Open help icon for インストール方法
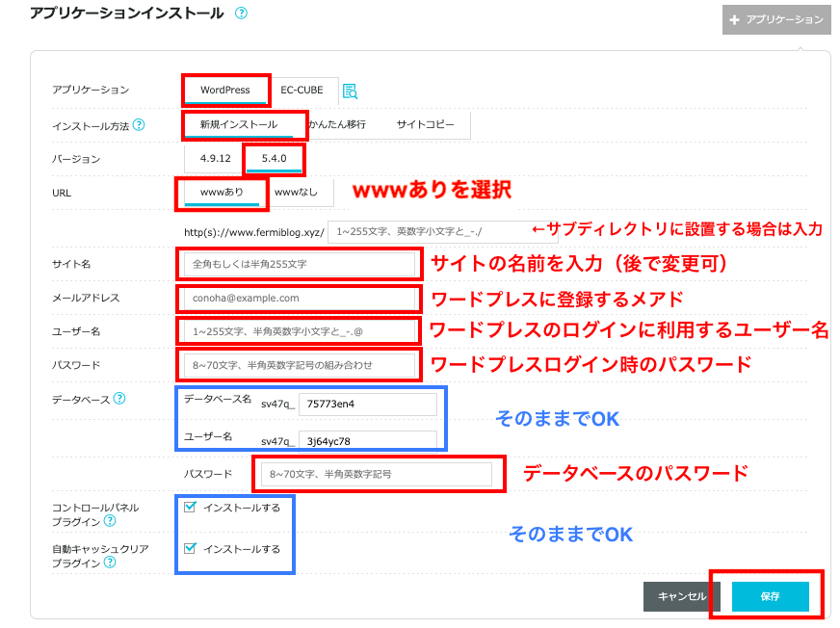This screenshot has height=628, width=840. pos(139,125)
